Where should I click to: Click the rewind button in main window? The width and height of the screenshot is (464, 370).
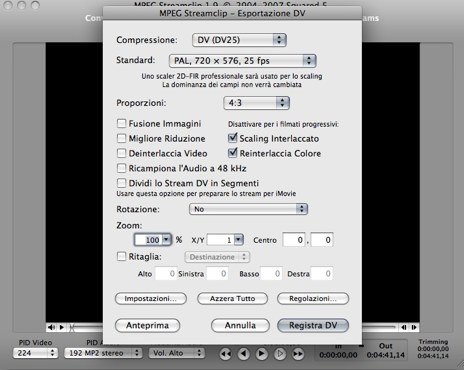pyautogui.click(x=226, y=354)
